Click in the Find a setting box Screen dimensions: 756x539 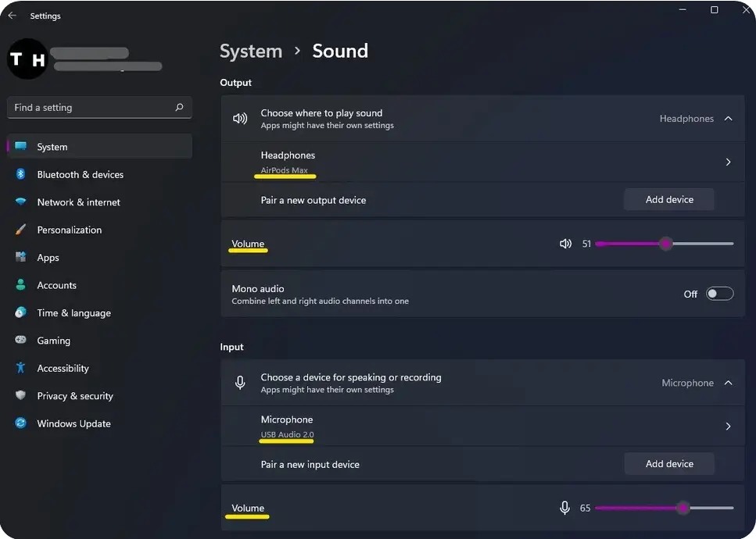coord(99,108)
